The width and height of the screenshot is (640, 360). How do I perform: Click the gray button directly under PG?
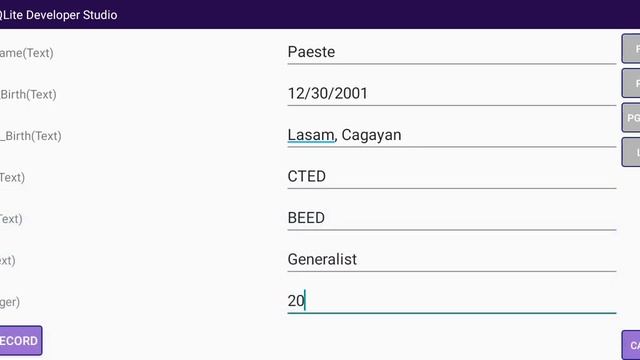(631, 152)
